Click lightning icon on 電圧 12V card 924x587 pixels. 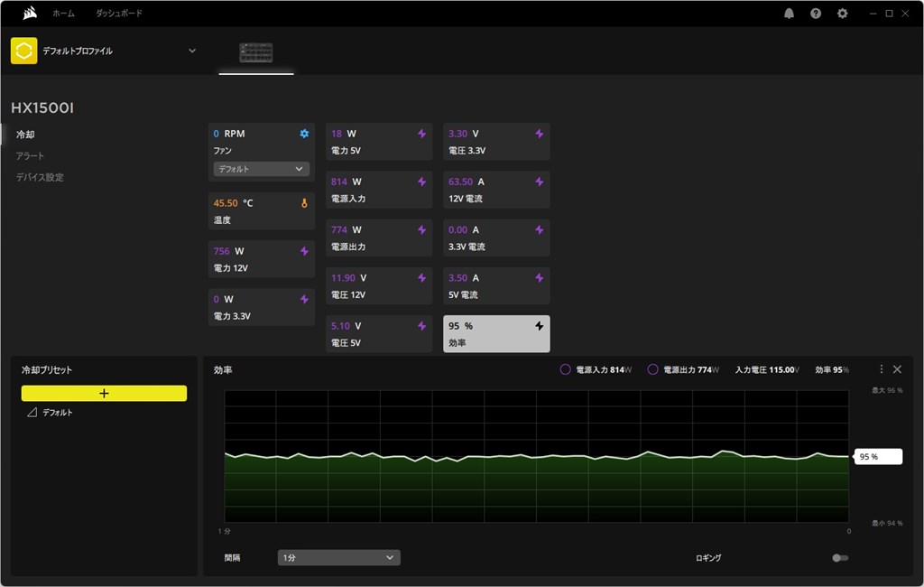point(422,278)
